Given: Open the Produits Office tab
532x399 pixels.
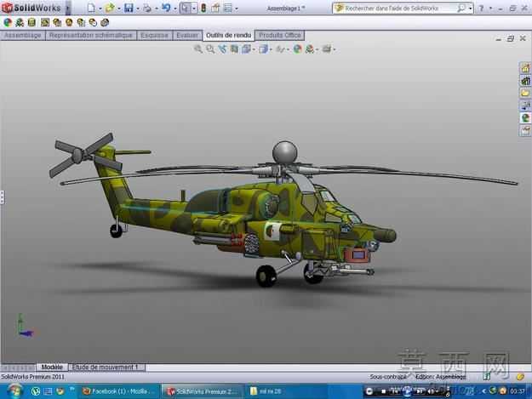Looking at the screenshot, I should (x=280, y=35).
